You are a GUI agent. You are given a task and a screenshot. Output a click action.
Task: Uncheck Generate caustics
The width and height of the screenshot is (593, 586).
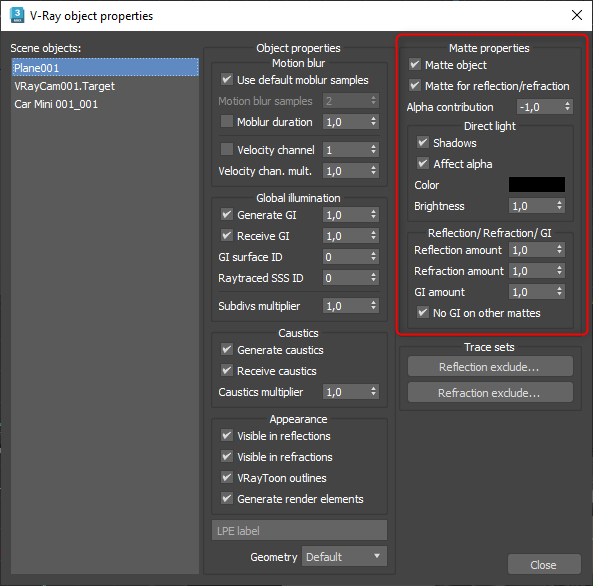click(x=227, y=349)
